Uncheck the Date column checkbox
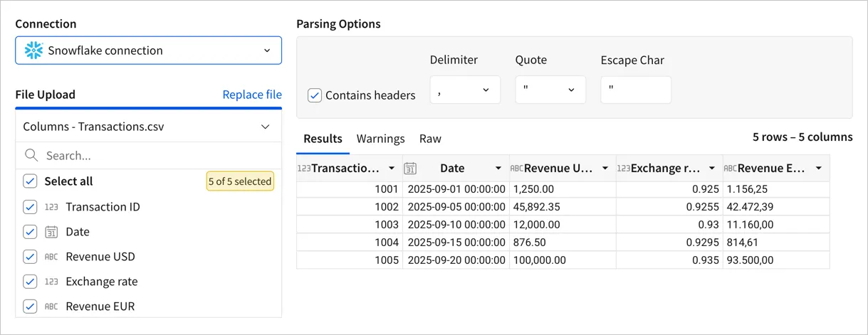 pyautogui.click(x=30, y=232)
